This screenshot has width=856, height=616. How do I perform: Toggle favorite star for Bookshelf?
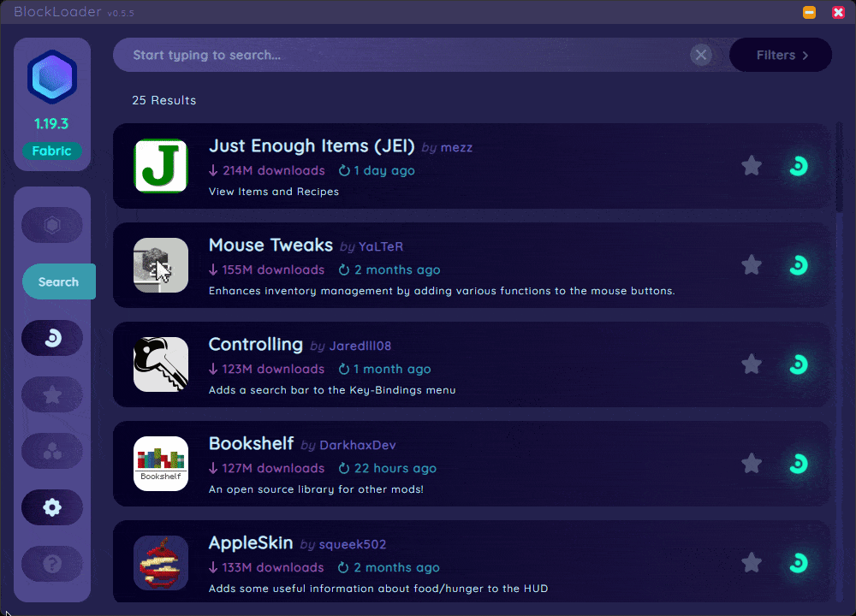752,464
